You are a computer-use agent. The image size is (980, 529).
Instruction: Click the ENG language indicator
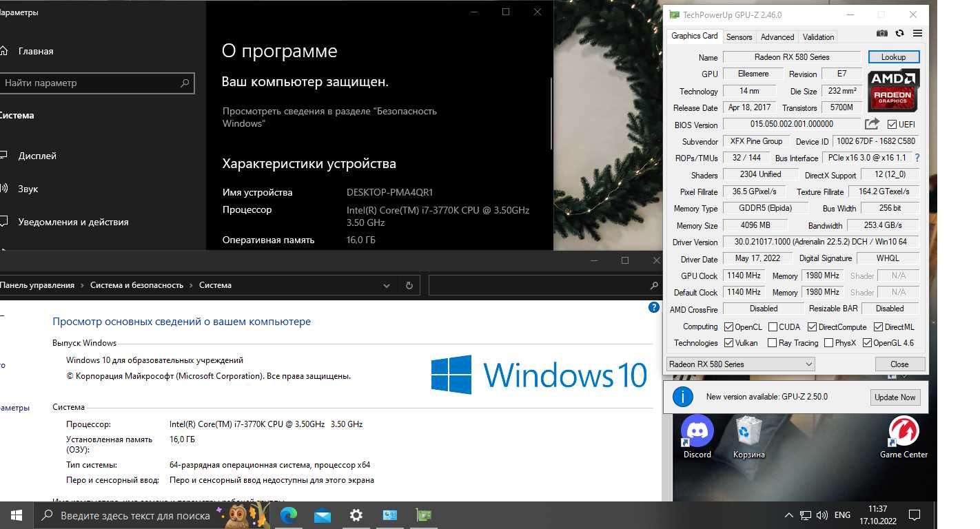[842, 515]
